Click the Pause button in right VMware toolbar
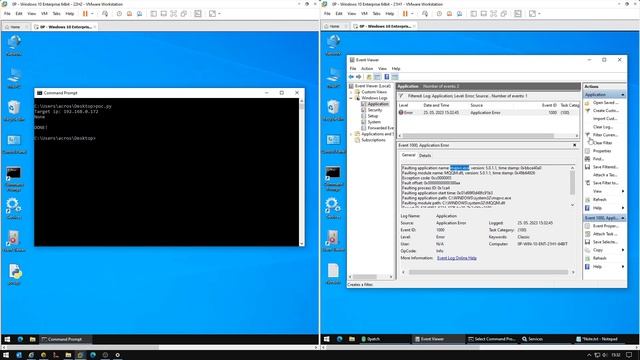640x360 pixels. pos(405,13)
